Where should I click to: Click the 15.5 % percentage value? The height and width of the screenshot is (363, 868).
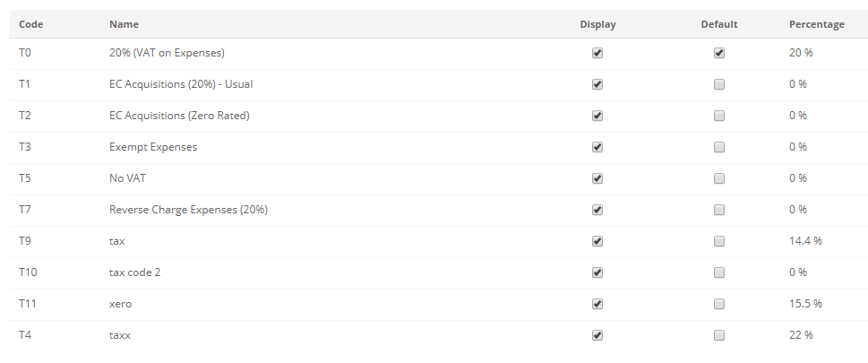[805, 304]
